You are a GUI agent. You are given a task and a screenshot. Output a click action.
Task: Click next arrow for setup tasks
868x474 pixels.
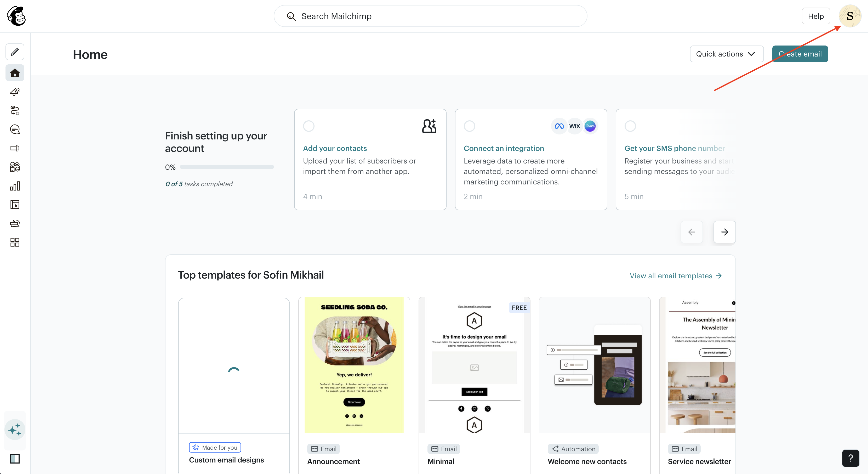tap(724, 232)
